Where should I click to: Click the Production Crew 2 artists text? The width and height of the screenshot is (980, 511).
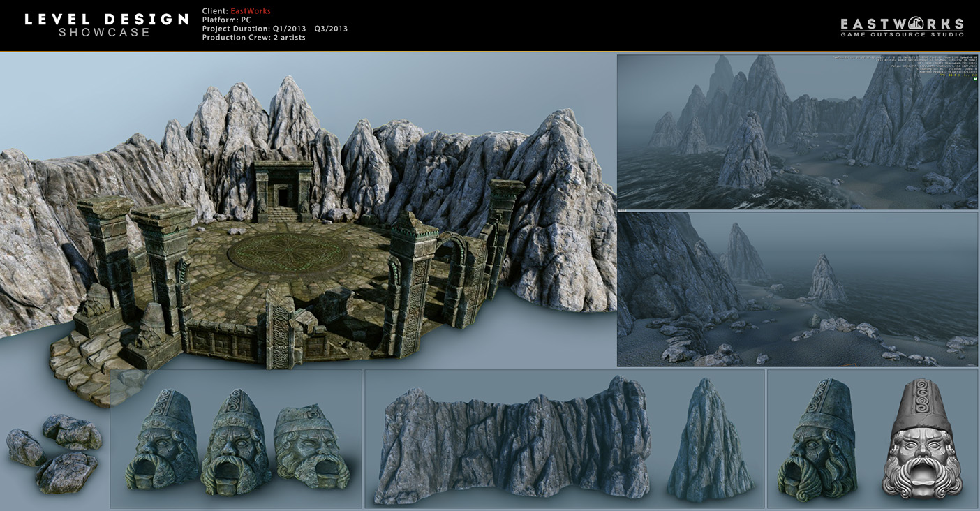coord(253,38)
